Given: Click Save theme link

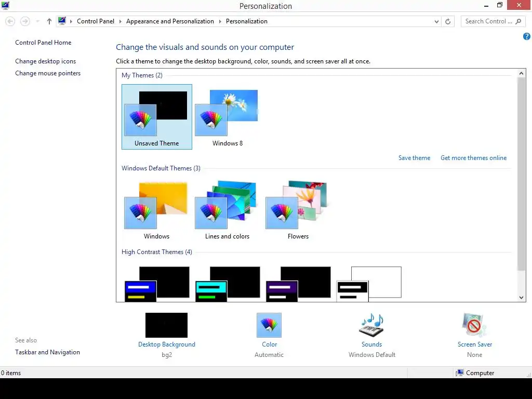Looking at the screenshot, I should pyautogui.click(x=414, y=158).
